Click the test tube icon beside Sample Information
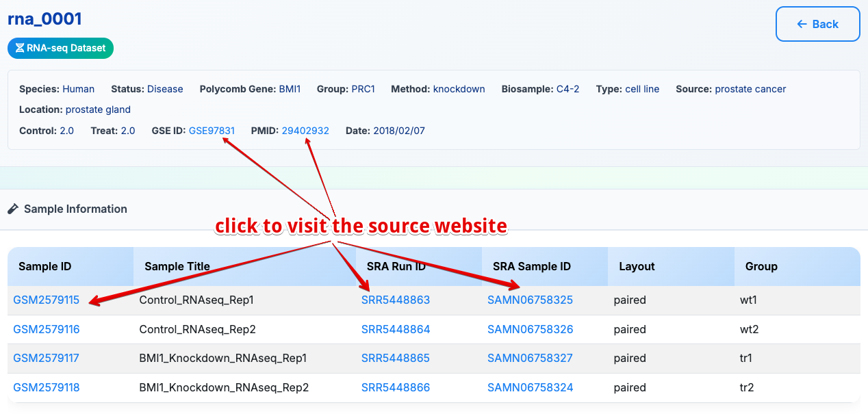 point(12,209)
